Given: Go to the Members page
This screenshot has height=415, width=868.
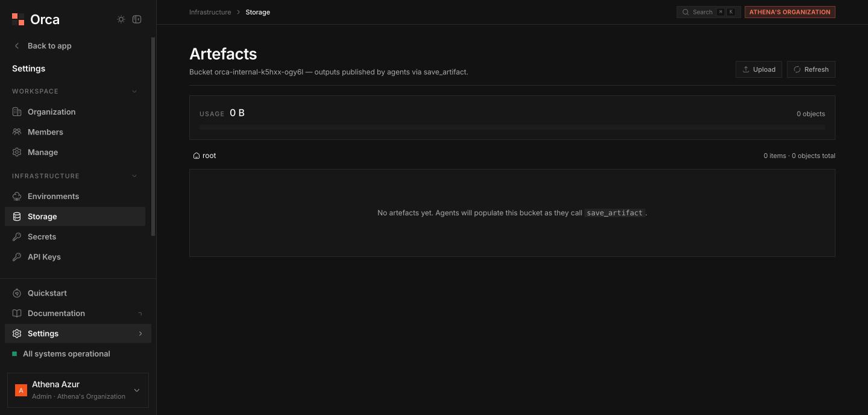Looking at the screenshot, I should point(75,132).
